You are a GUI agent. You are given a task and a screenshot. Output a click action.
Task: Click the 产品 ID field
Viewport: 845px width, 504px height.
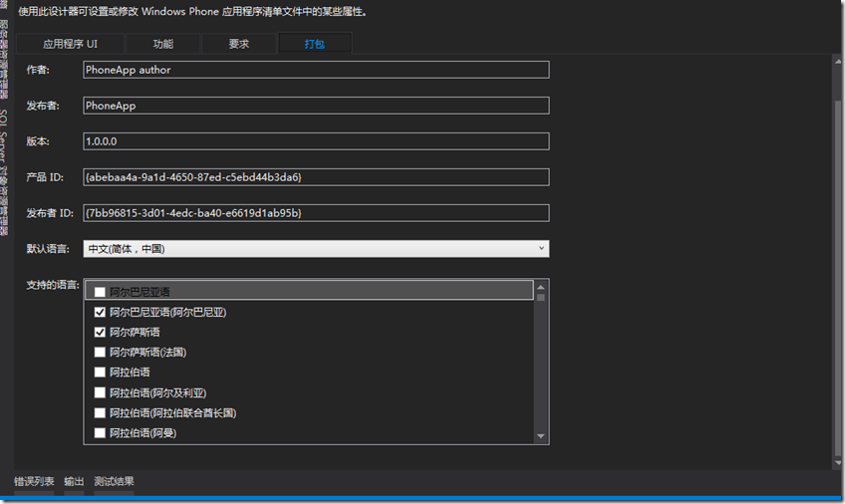[316, 177]
